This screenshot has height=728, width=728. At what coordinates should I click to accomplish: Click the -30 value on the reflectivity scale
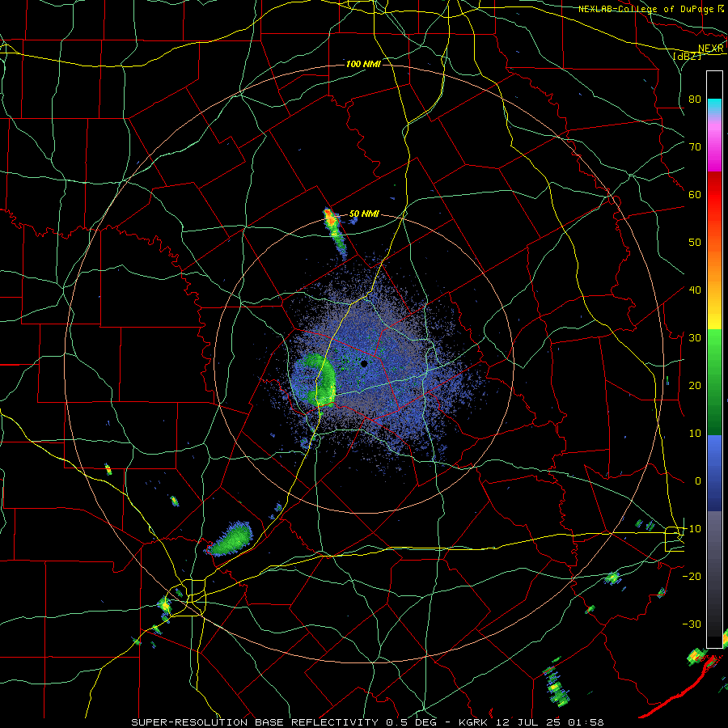click(692, 624)
